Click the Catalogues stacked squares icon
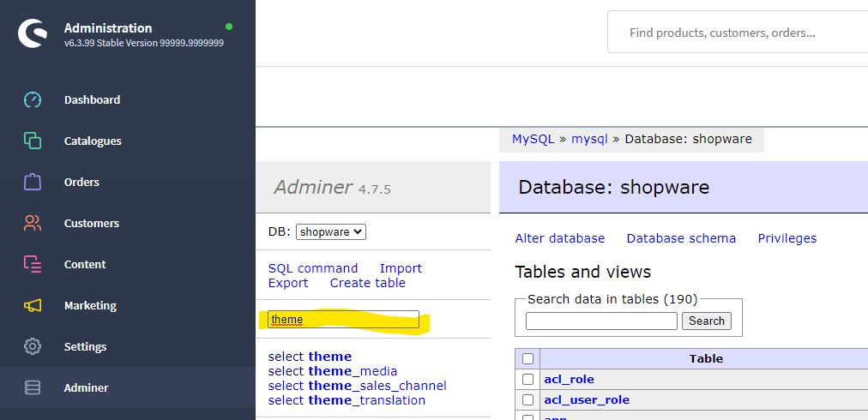 point(33,141)
